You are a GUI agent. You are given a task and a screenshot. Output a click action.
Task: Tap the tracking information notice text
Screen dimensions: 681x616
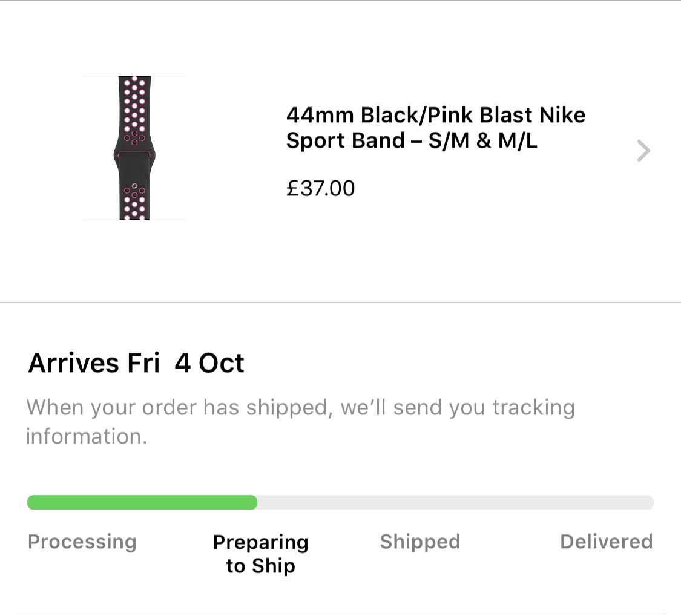coord(300,408)
